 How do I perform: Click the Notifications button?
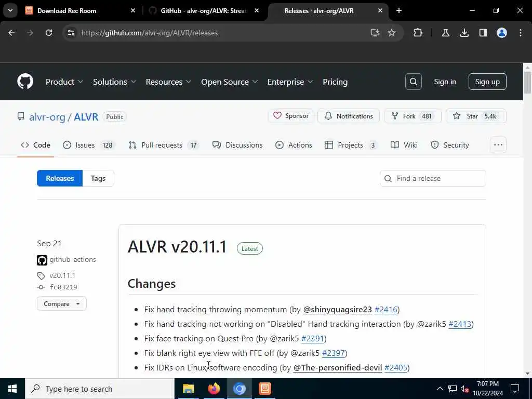pos(349,116)
